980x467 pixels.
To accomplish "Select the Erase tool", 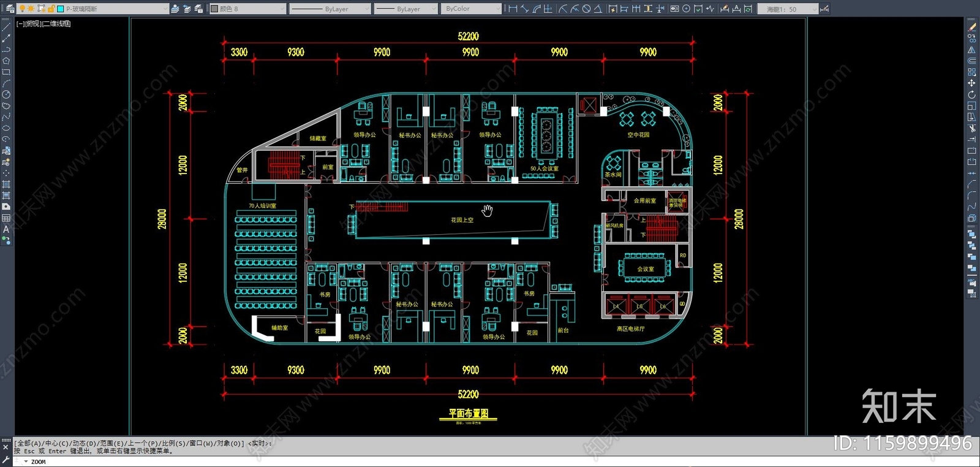I will pyautogui.click(x=971, y=27).
